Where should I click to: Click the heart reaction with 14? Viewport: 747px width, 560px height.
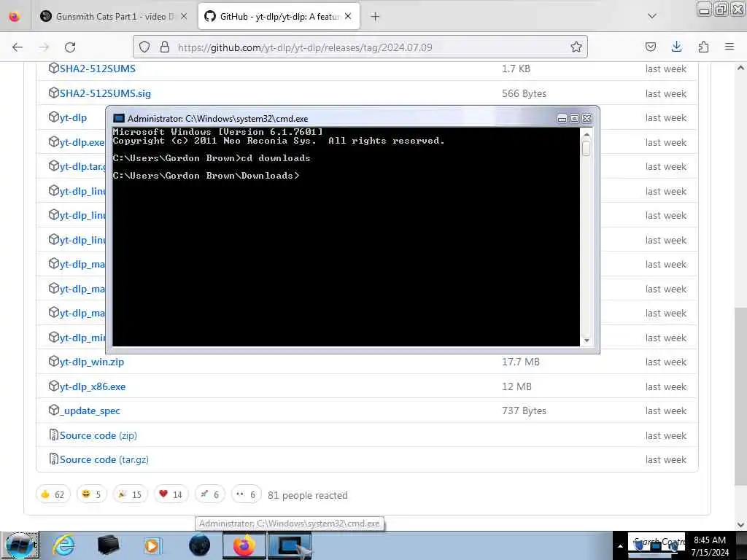pos(171,494)
